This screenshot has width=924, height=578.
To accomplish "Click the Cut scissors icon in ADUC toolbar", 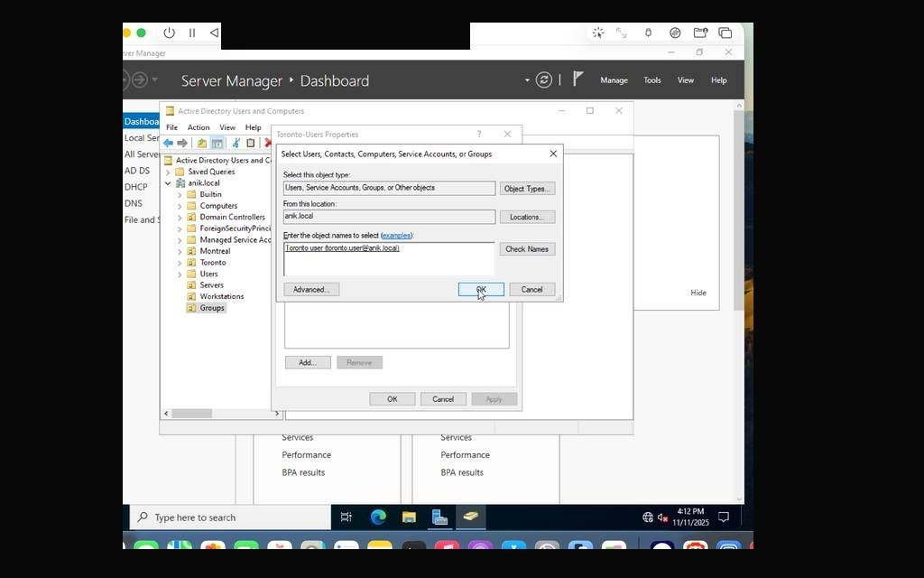I will pyautogui.click(x=236, y=143).
